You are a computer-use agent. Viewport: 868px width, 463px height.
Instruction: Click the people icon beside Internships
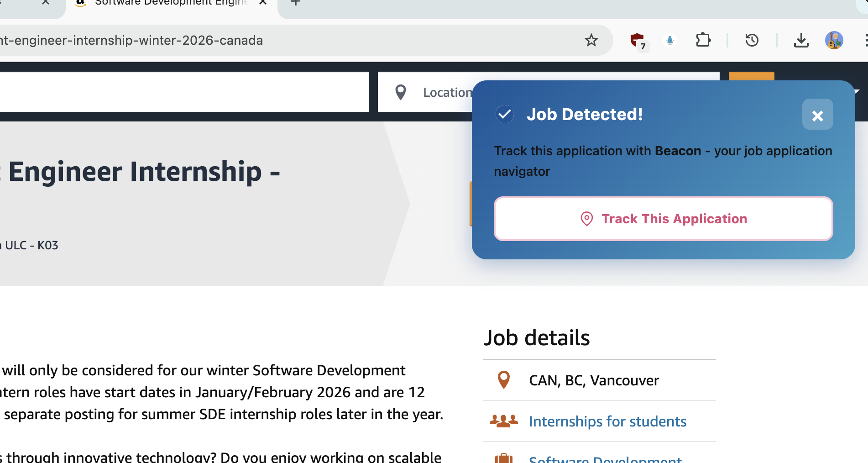(503, 421)
